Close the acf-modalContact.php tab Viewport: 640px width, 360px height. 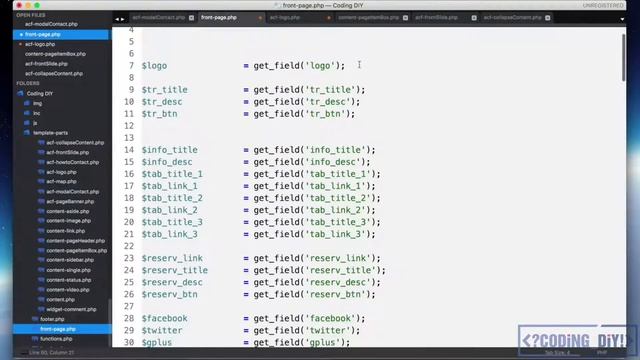click(x=191, y=18)
